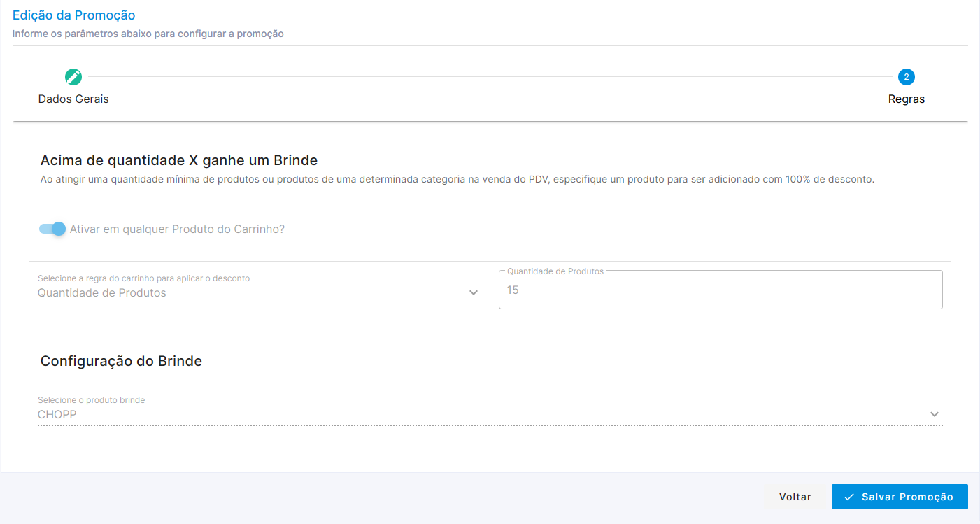Click the Voltar button
This screenshot has height=524, width=980.
pos(795,497)
